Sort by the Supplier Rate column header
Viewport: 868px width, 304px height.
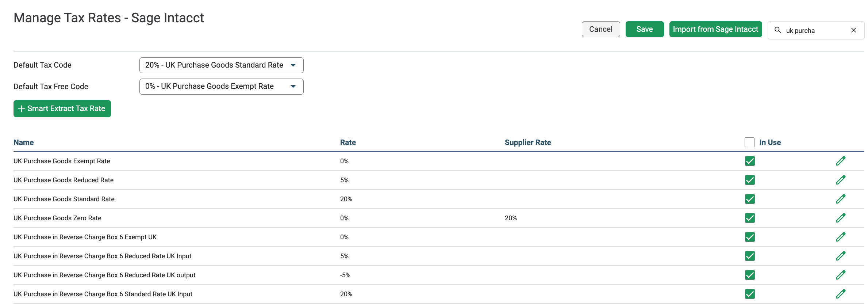pyautogui.click(x=528, y=142)
